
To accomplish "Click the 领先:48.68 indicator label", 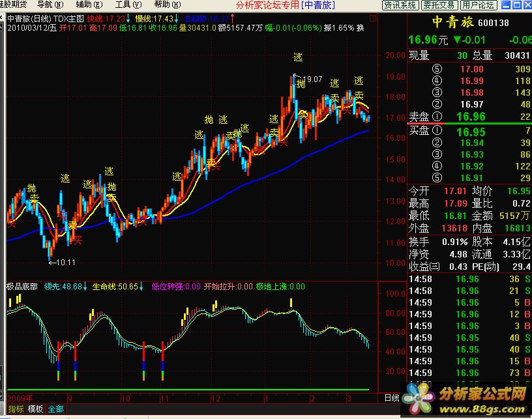I will [63, 287].
